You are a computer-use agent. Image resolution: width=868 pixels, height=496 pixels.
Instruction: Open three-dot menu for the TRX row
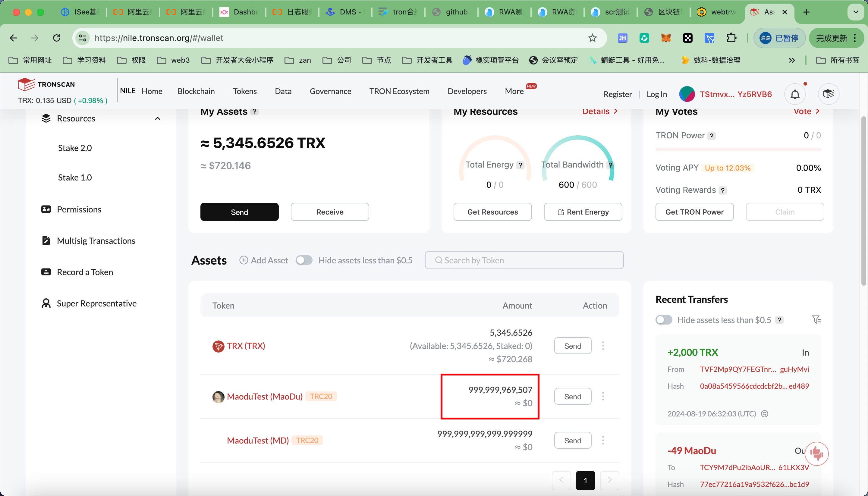coord(603,346)
